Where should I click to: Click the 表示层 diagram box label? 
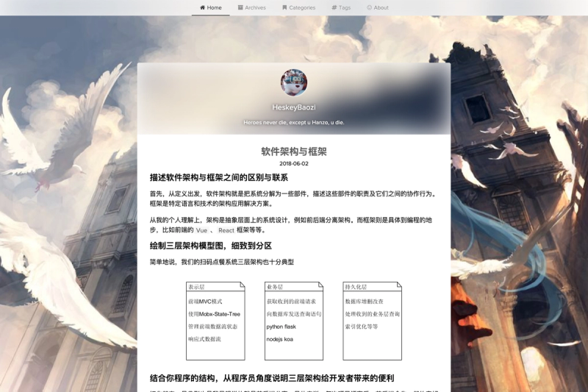pos(196,287)
